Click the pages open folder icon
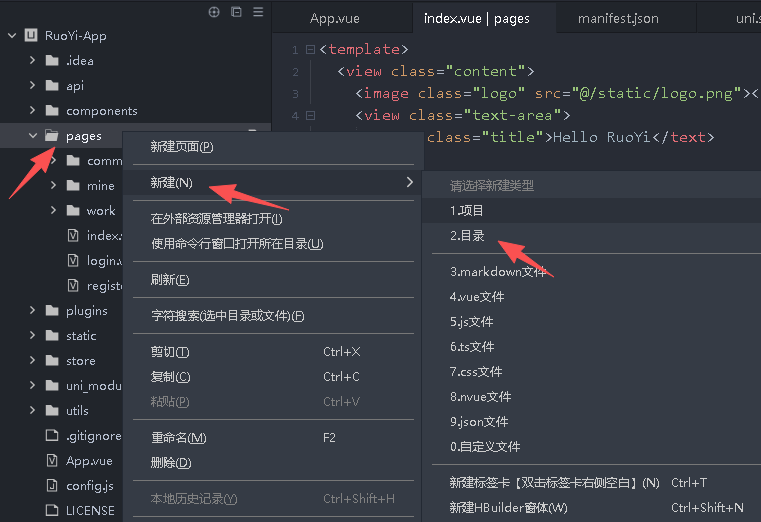 51,136
